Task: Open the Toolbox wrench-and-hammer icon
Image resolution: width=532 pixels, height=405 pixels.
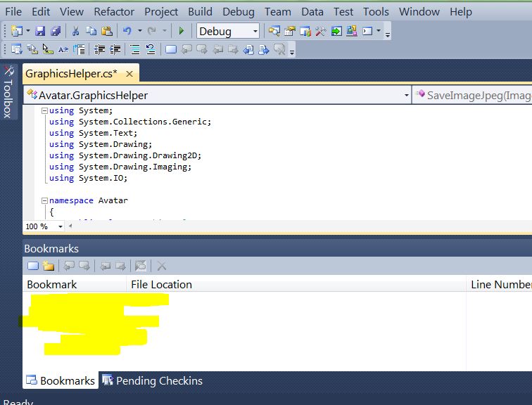Action: [321, 31]
